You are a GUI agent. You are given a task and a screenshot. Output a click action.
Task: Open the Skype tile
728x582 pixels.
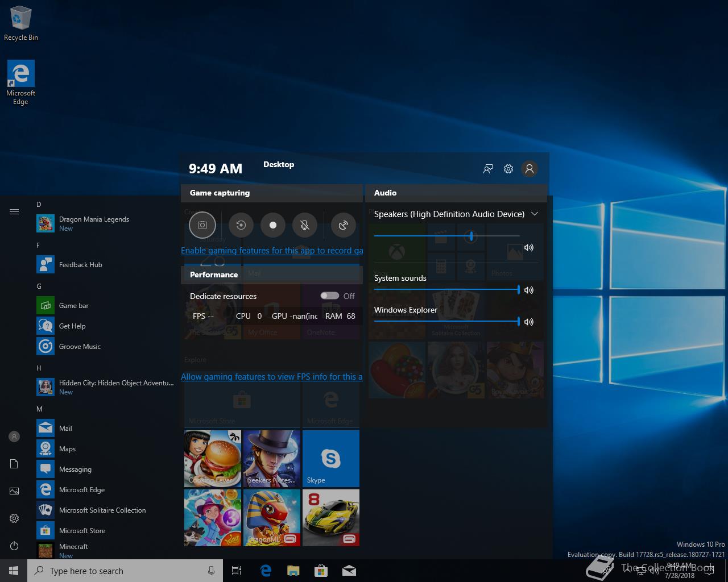pos(331,459)
